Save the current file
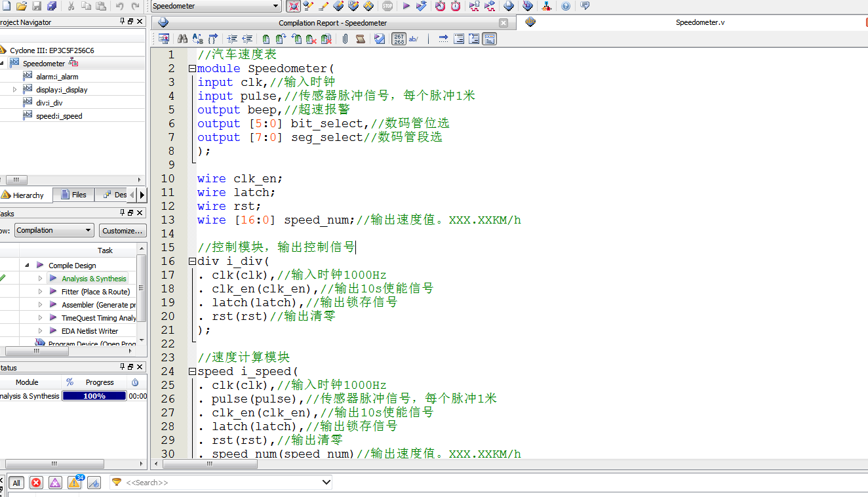Screen dimensions: 868x497 pos(37,6)
